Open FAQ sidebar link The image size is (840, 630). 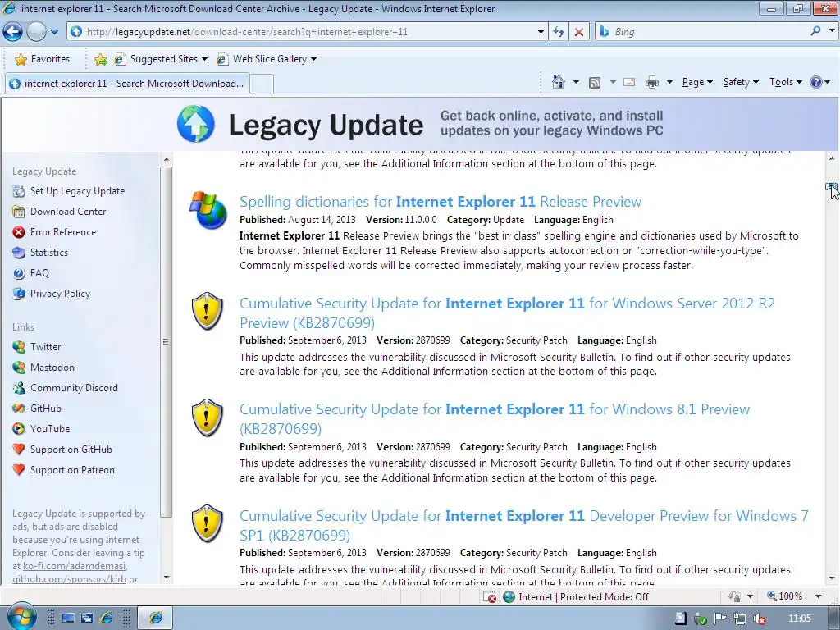(x=39, y=272)
